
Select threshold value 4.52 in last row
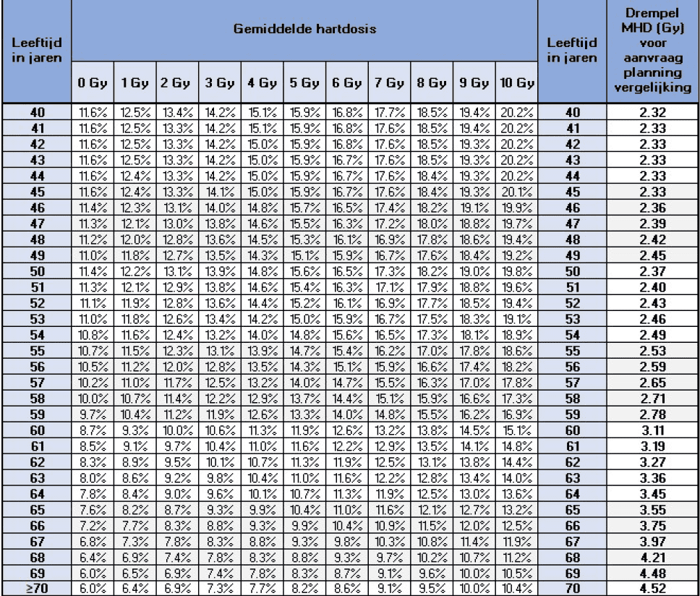[x=652, y=589]
